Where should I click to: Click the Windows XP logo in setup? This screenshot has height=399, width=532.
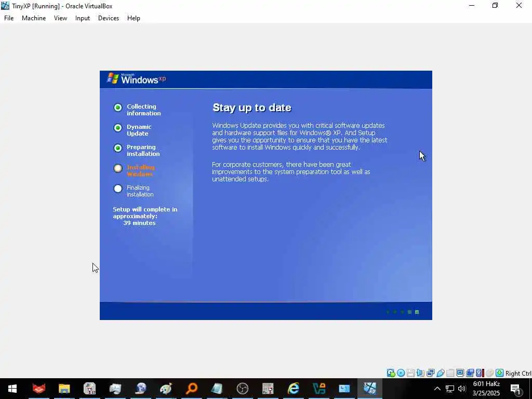tap(137, 79)
